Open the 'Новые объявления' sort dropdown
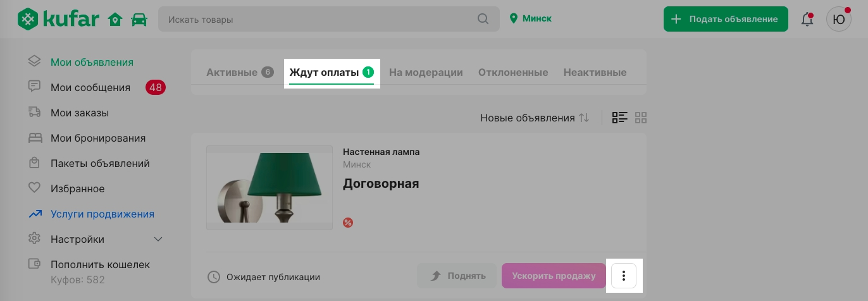This screenshot has width=868, height=301. pyautogui.click(x=535, y=118)
